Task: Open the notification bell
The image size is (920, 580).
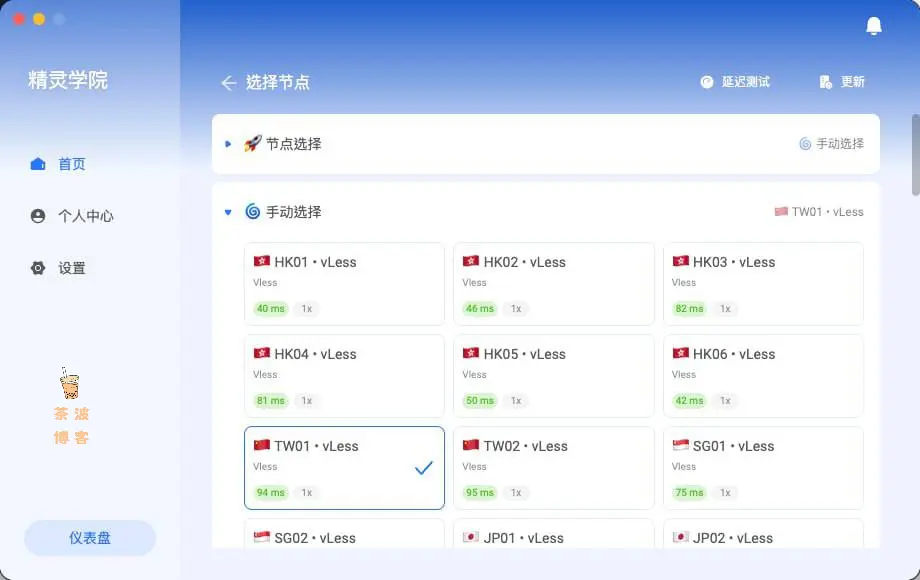Action: pos(874,25)
